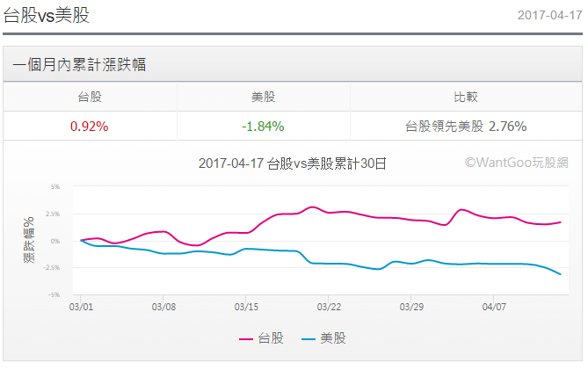Click the blue 美股 legend line marker
Viewport: 588px width, 370px height.
coord(309,338)
